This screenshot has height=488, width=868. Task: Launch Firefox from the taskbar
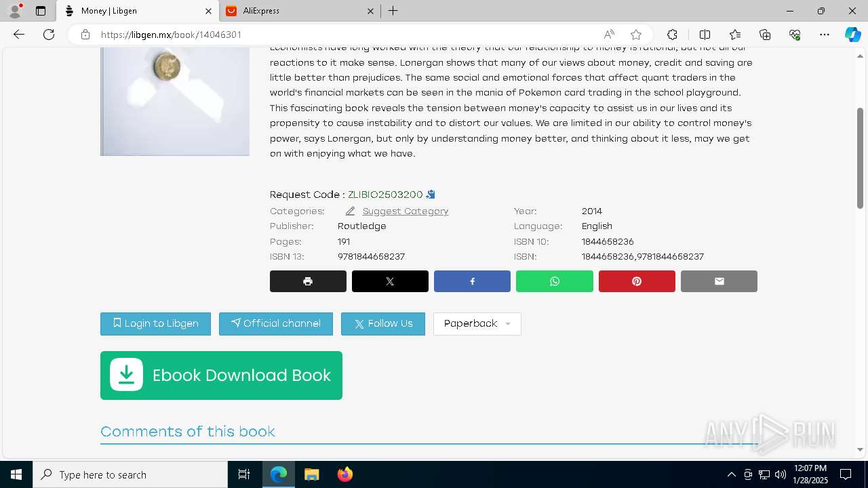tap(344, 474)
